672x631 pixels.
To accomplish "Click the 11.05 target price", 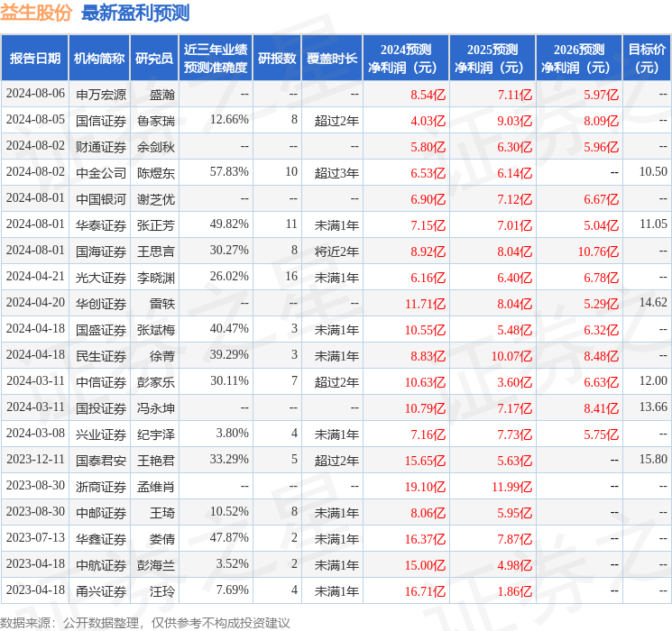I will (x=653, y=224).
